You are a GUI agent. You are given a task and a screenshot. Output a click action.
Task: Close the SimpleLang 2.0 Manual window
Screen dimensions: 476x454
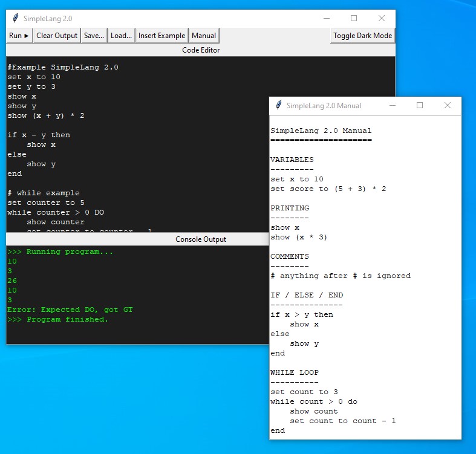click(448, 105)
